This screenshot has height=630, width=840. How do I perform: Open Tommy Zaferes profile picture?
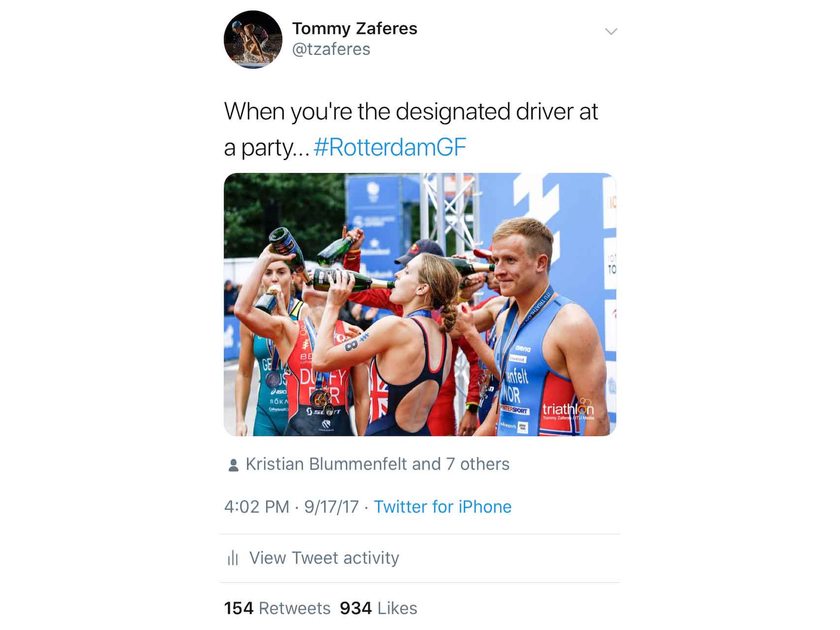(253, 39)
